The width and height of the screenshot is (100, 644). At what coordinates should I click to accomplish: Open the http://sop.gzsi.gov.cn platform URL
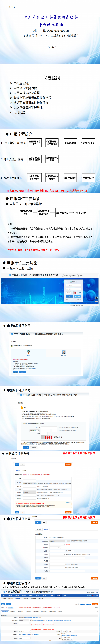pos(55,31)
